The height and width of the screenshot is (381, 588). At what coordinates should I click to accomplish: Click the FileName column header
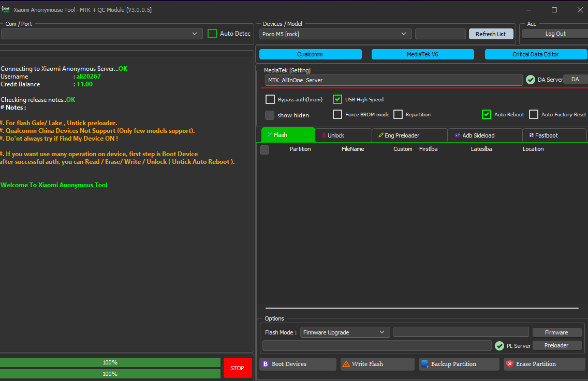353,149
